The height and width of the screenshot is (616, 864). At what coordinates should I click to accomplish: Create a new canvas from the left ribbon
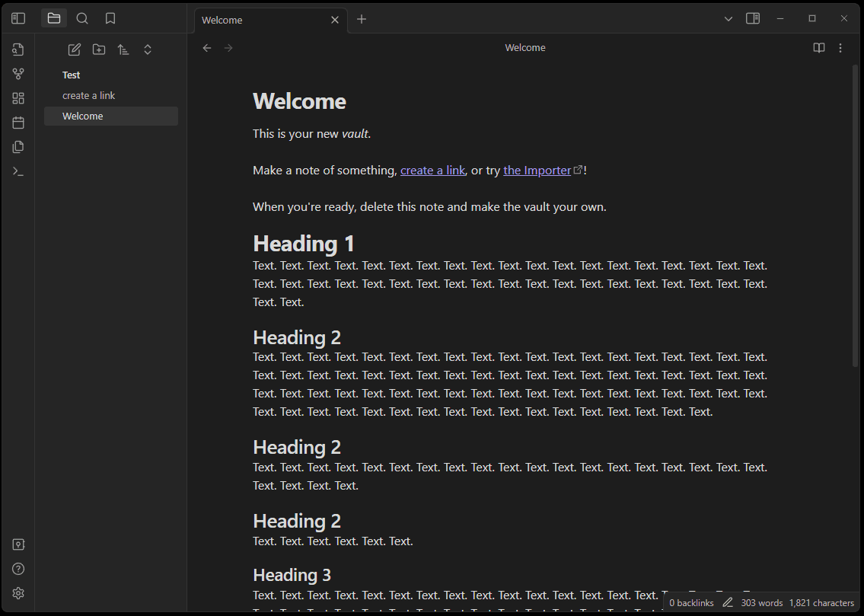click(18, 97)
